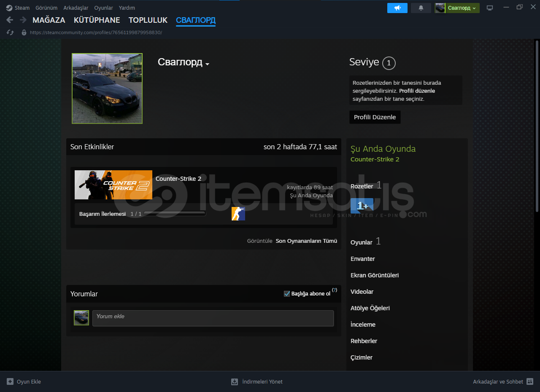The image size is (540, 392).
Task: Click the Oyun Ekle label
Action: click(x=29, y=382)
